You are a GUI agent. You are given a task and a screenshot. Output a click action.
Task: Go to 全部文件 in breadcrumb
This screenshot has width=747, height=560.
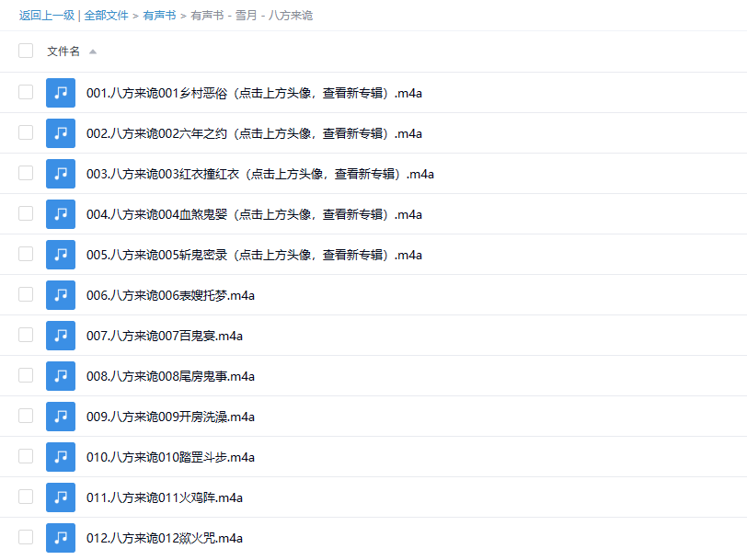(x=106, y=16)
